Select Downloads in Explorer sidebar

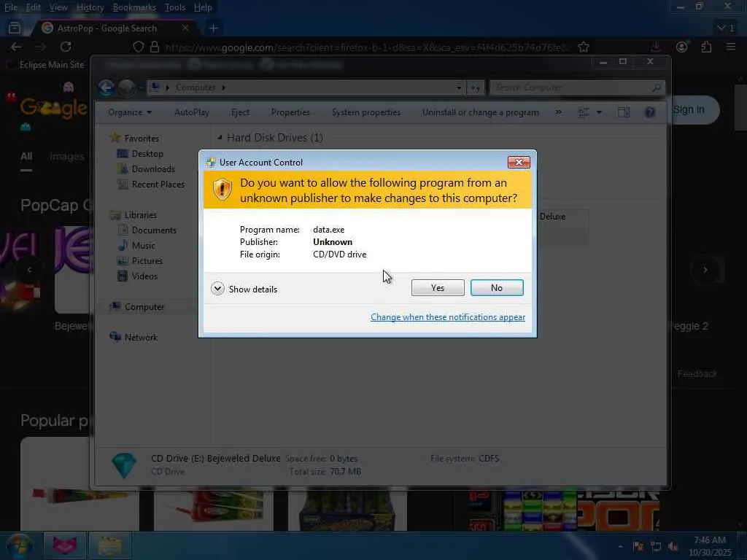(x=153, y=168)
